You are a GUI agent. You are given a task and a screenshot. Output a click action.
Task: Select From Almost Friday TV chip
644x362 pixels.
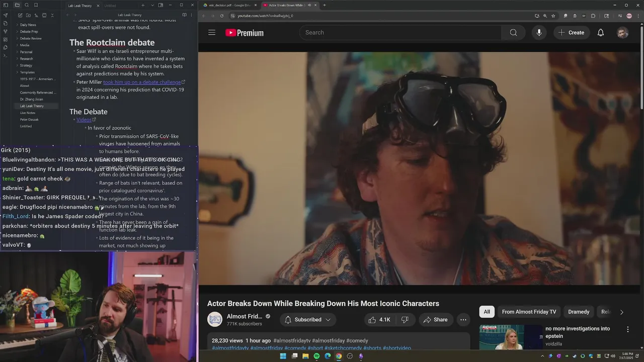pos(529,312)
